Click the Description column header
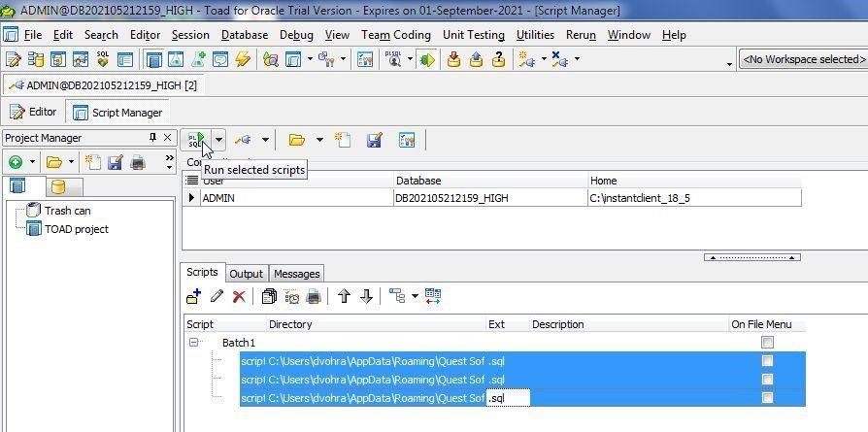The height and width of the screenshot is (432, 868). [x=629, y=324]
